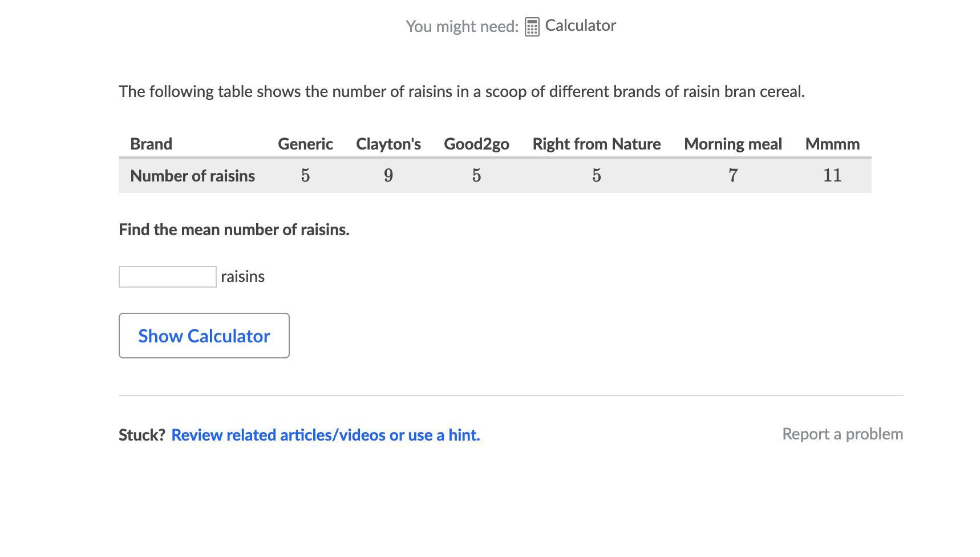Click the raisin count 11 under Mmmm

click(x=832, y=176)
